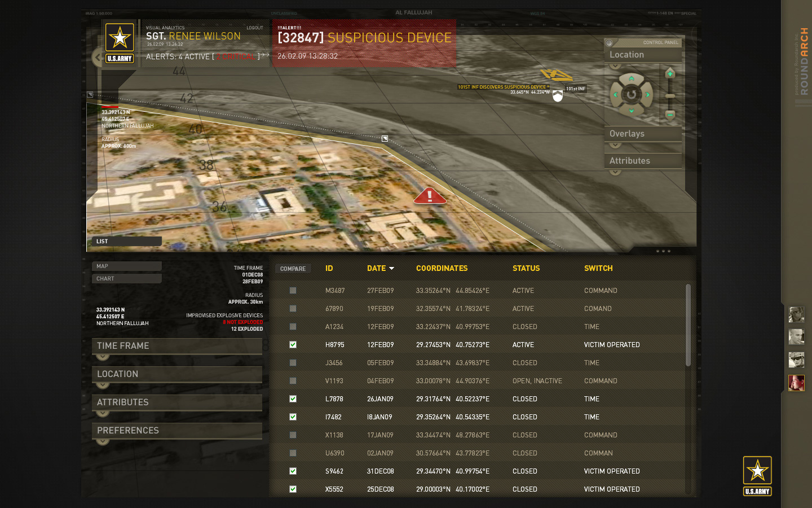
Task: Click the 17JAN09 date cell
Action: point(381,435)
